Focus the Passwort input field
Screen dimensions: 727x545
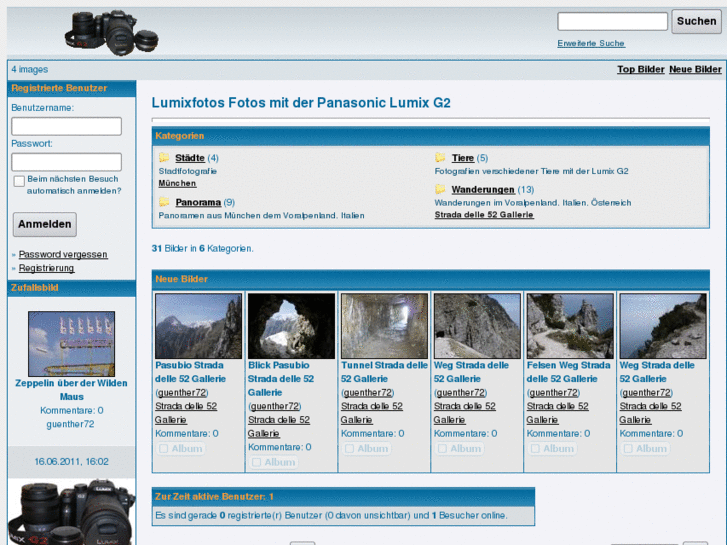click(x=66, y=162)
